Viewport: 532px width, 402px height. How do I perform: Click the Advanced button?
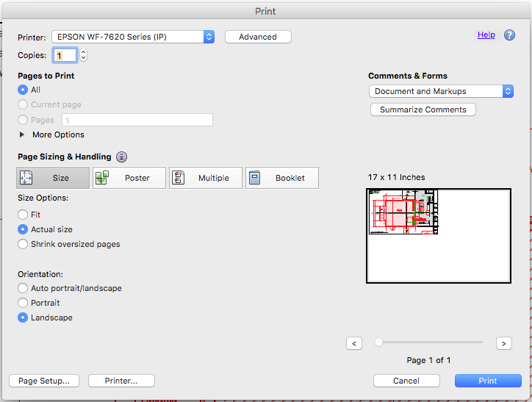(258, 37)
